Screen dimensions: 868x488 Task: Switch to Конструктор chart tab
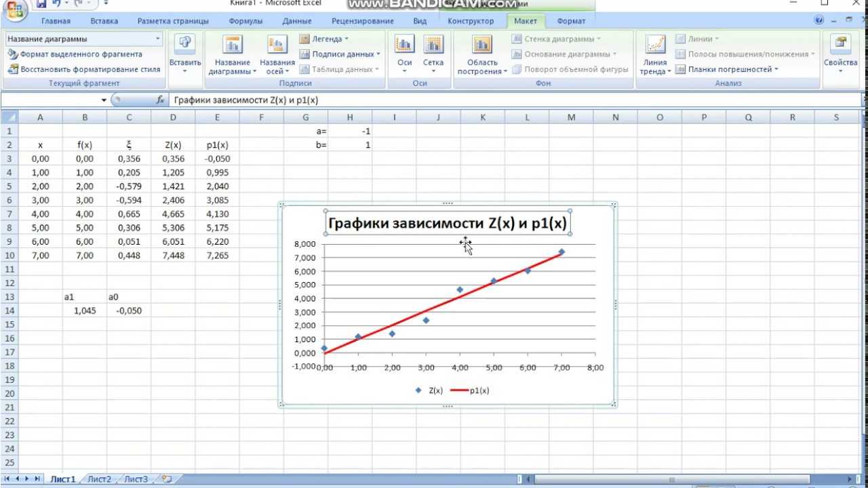pyautogui.click(x=471, y=21)
